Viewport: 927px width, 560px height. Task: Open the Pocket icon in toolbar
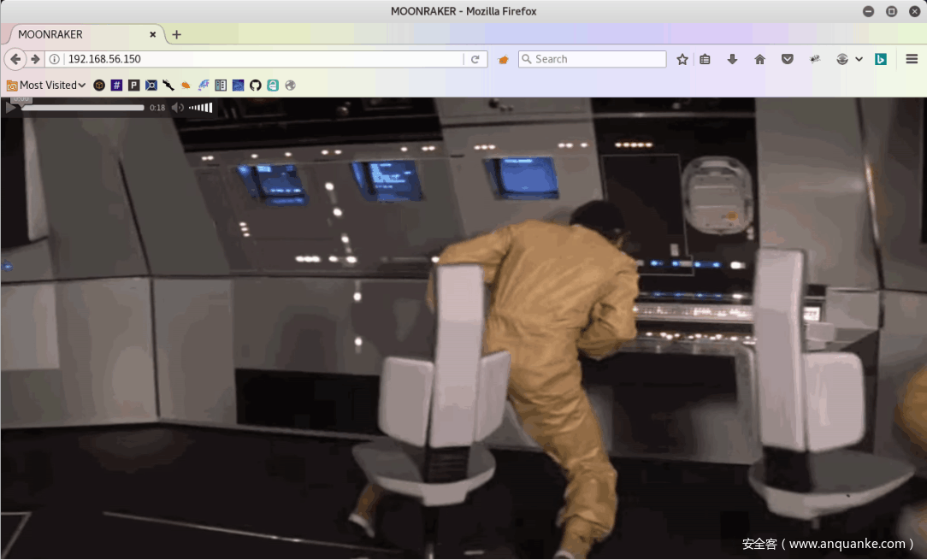tap(788, 59)
